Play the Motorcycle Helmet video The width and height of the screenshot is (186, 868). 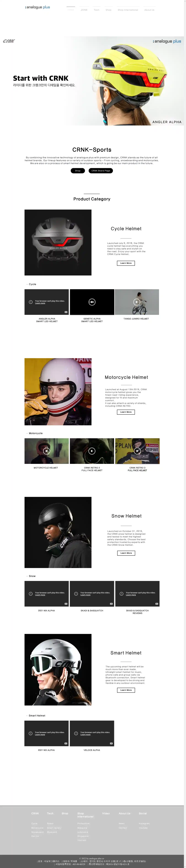pos(47,451)
